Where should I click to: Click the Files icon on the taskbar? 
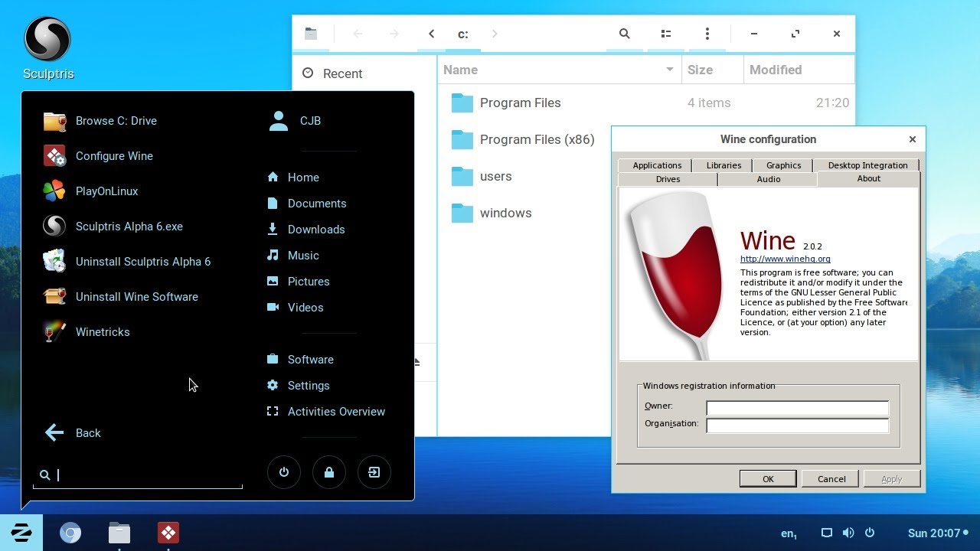(119, 532)
